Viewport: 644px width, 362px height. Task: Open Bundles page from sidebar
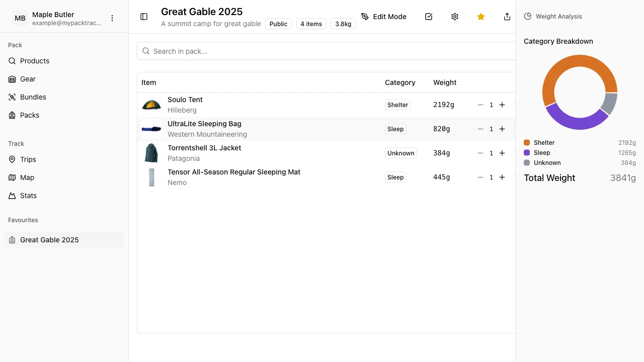pyautogui.click(x=33, y=97)
